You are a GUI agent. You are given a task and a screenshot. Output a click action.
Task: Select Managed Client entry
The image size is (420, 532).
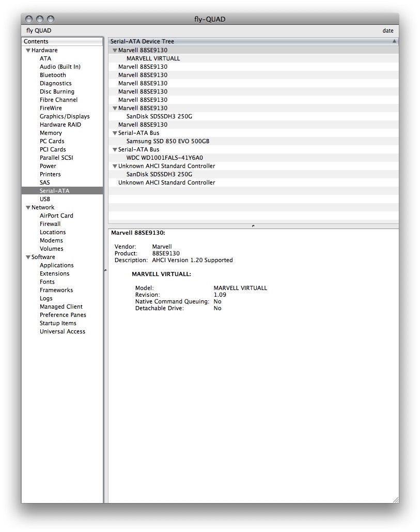[x=61, y=307]
